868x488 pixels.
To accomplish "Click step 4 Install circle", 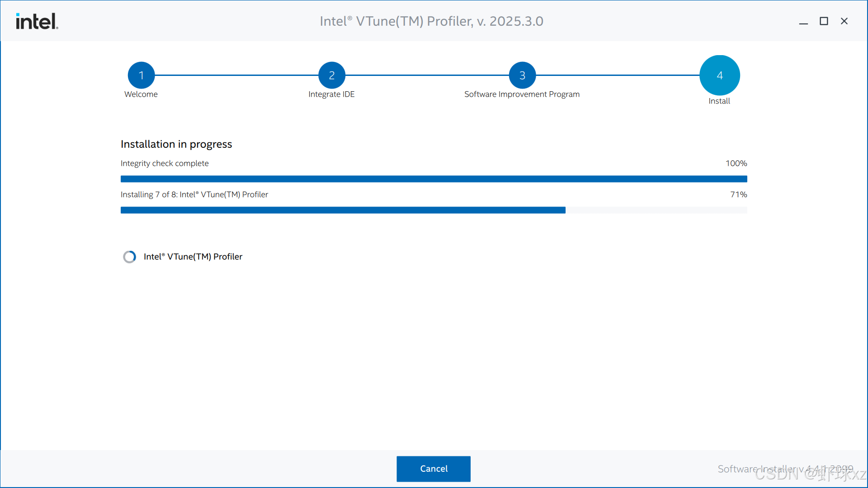I will point(719,75).
